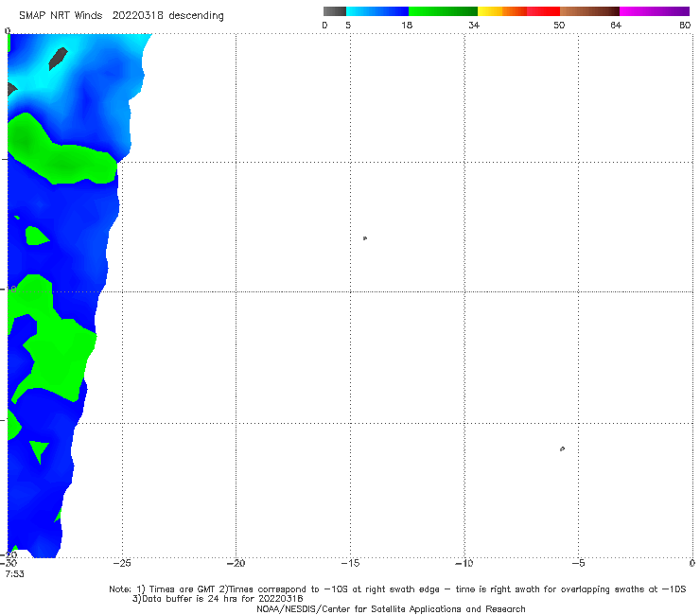Click the longitude axis label "-20" at the bottom center
The image size is (700, 615).
236,563
